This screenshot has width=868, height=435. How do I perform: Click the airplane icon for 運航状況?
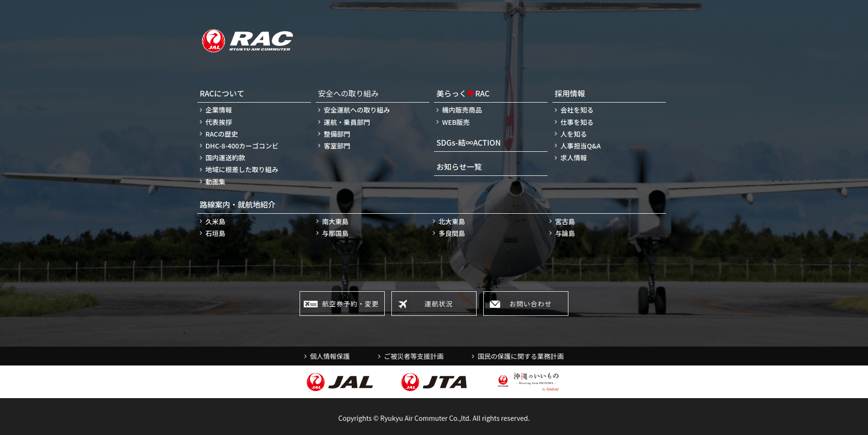403,304
